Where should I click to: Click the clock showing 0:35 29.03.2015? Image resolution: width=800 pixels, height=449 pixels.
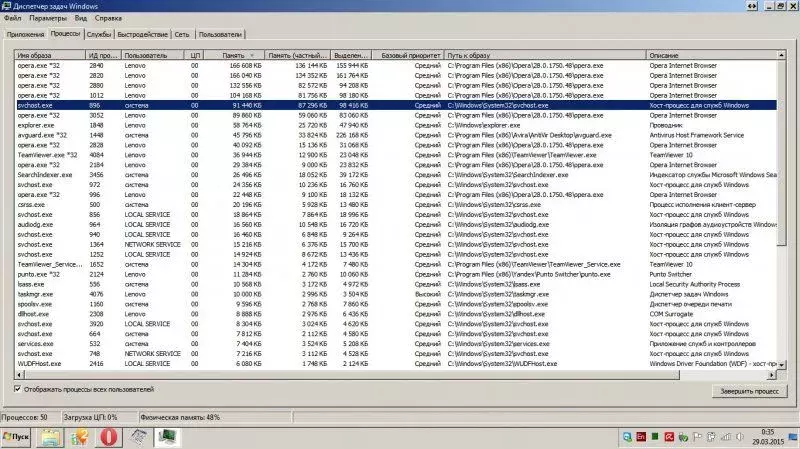point(768,437)
